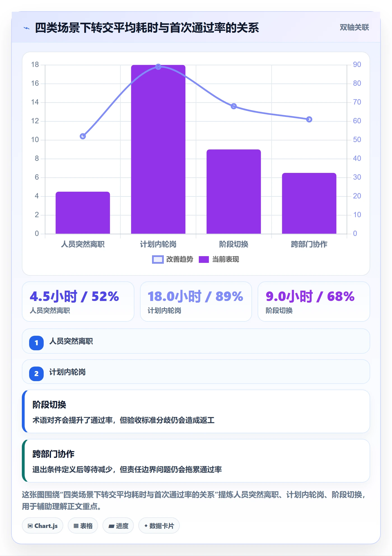This screenshot has height=556, width=392.
Task: Select list row 计划内轮岗
Action: click(196, 372)
